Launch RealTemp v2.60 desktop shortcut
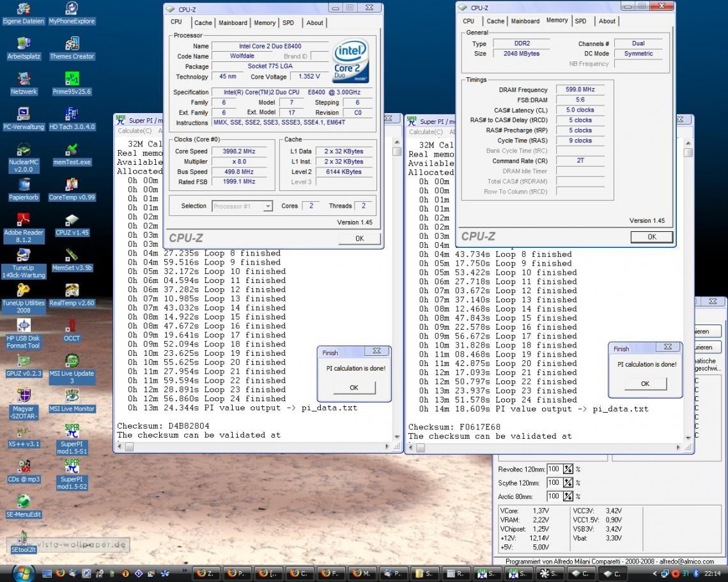728x582 pixels. 72,295
